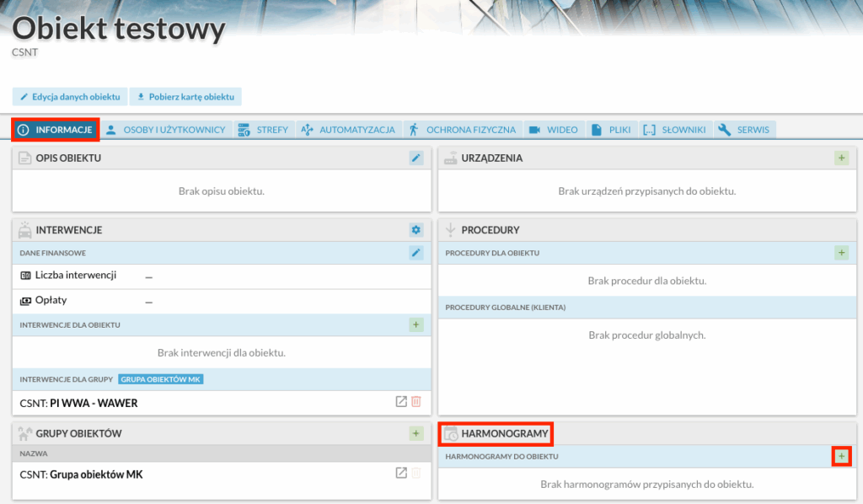Switch to the Osoby i użytkownicy tab
Image resolution: width=863 pixels, height=504 pixels.
tap(165, 130)
